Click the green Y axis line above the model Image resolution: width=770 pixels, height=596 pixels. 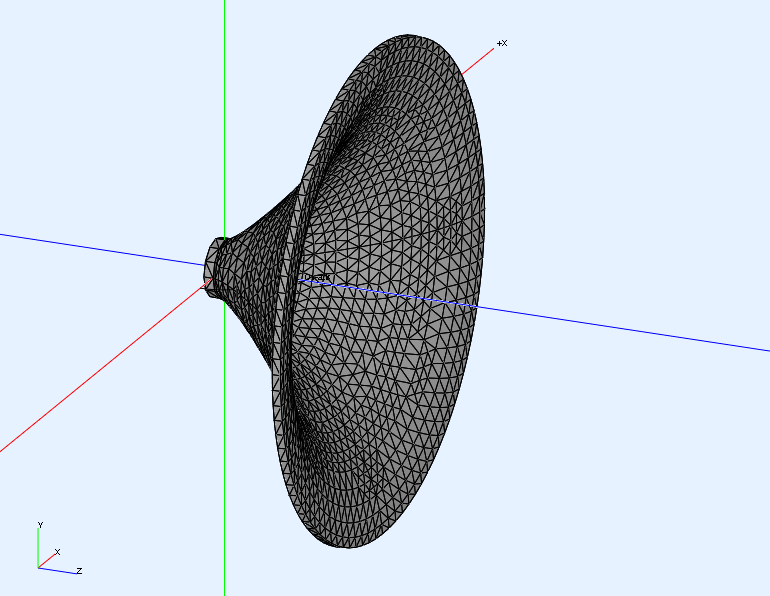pos(224,100)
